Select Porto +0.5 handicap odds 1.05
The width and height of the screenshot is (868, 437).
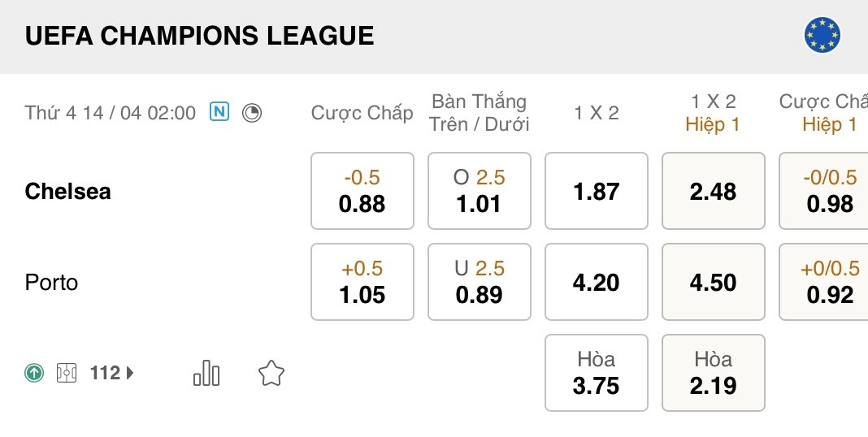(362, 282)
